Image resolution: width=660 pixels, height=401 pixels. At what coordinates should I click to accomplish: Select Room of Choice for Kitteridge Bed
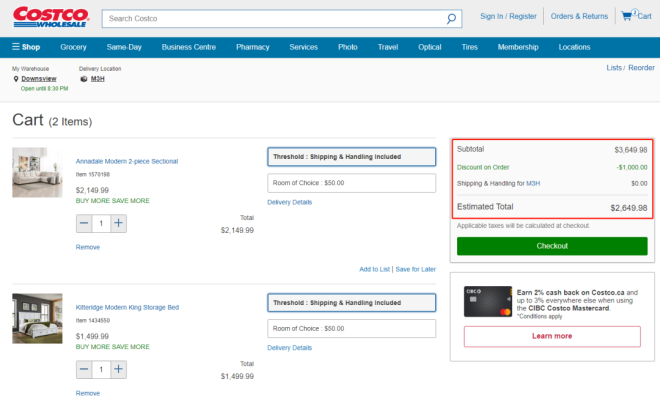click(x=351, y=329)
